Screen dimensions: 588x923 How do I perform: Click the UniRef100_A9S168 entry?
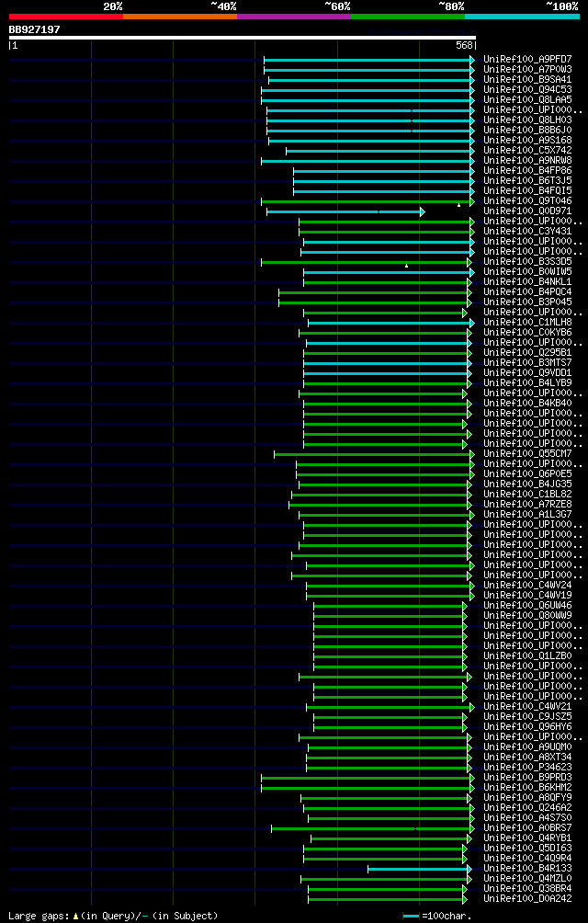click(527, 140)
